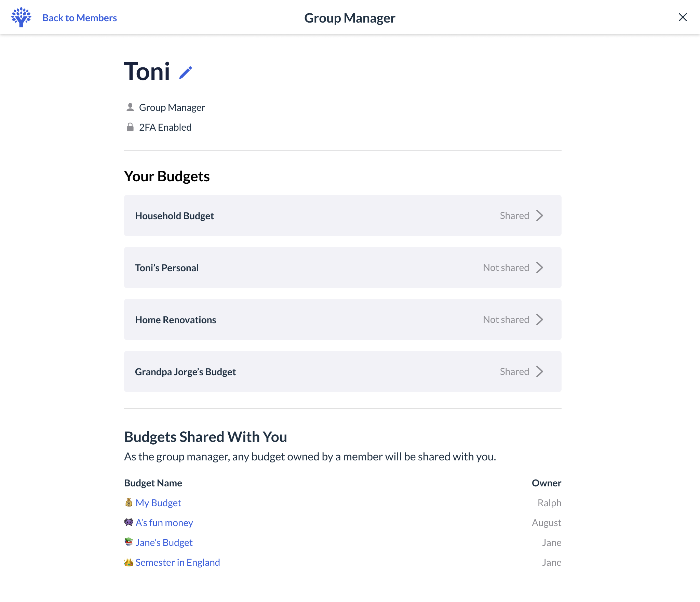Open A's fun money budget link

click(x=164, y=523)
